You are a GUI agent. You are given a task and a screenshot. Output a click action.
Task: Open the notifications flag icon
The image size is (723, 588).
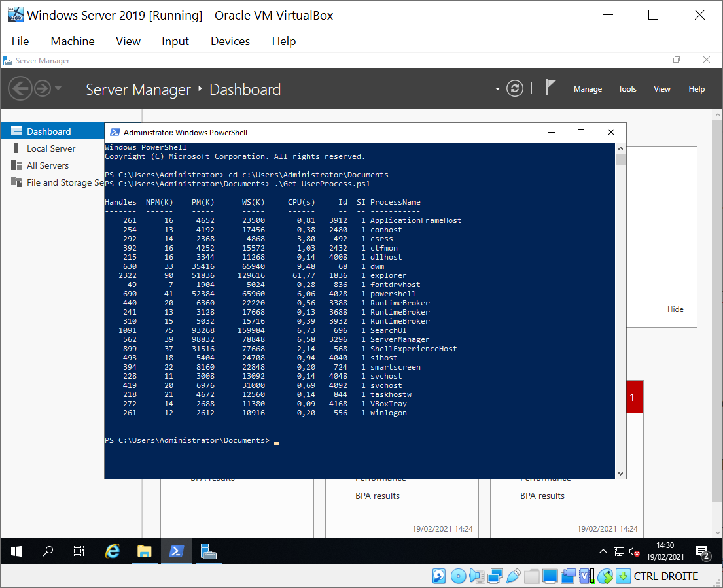pos(551,88)
